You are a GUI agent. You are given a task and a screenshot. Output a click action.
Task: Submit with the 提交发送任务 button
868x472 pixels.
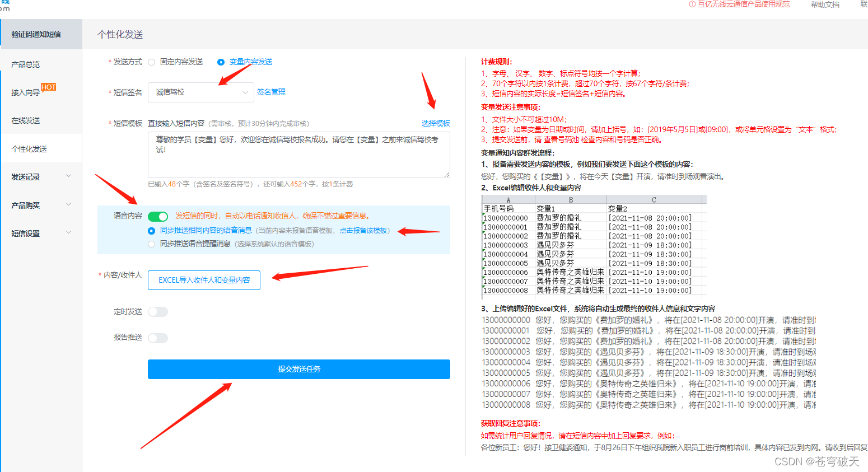click(x=299, y=369)
